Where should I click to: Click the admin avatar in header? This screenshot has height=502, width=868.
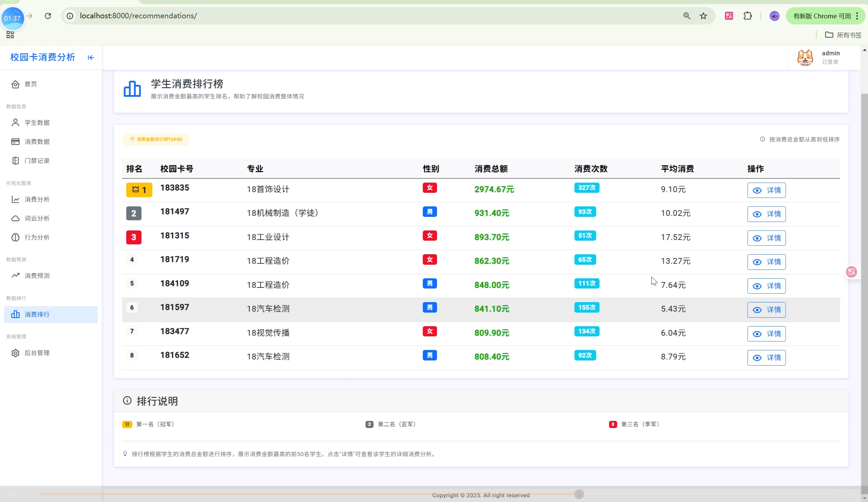point(805,58)
